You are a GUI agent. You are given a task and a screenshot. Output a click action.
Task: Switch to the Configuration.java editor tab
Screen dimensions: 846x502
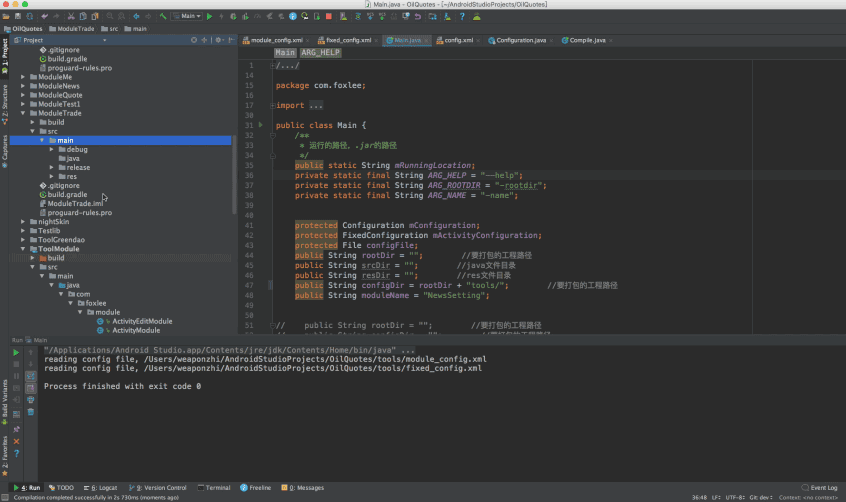point(517,40)
